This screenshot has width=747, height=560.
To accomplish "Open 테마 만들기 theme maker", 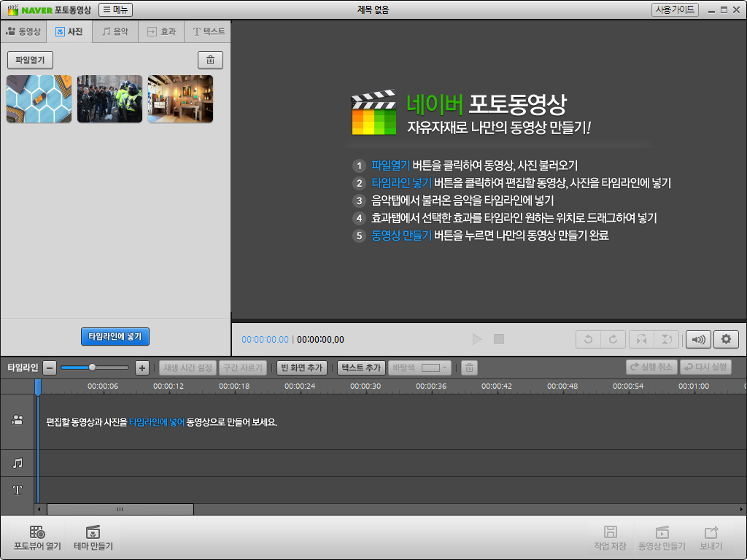I will coord(93,537).
